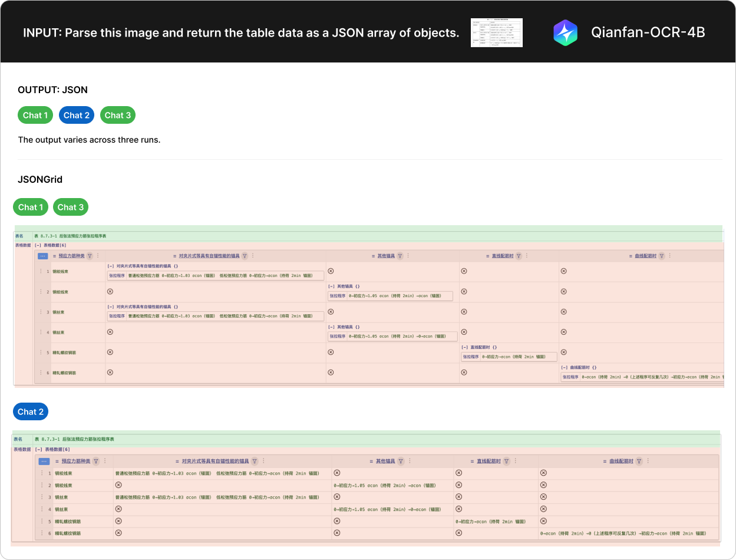Collapse 表格数据[6] in the top grid

38,245
